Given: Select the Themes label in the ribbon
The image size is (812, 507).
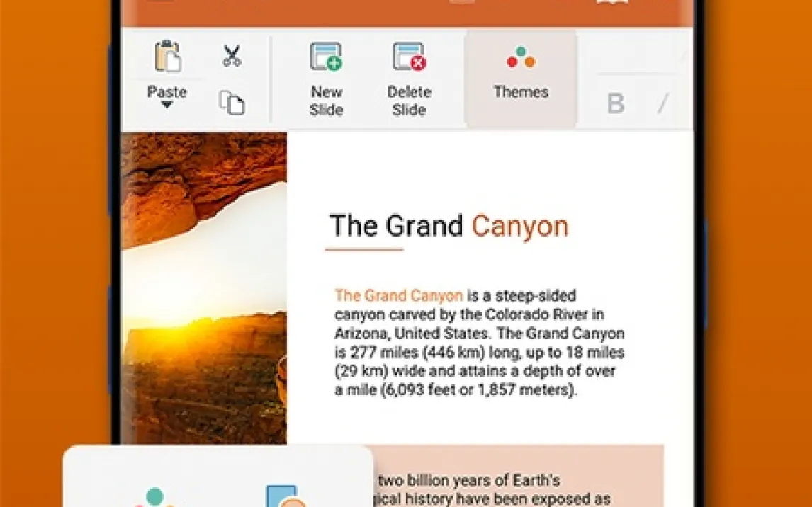Looking at the screenshot, I should (x=521, y=92).
